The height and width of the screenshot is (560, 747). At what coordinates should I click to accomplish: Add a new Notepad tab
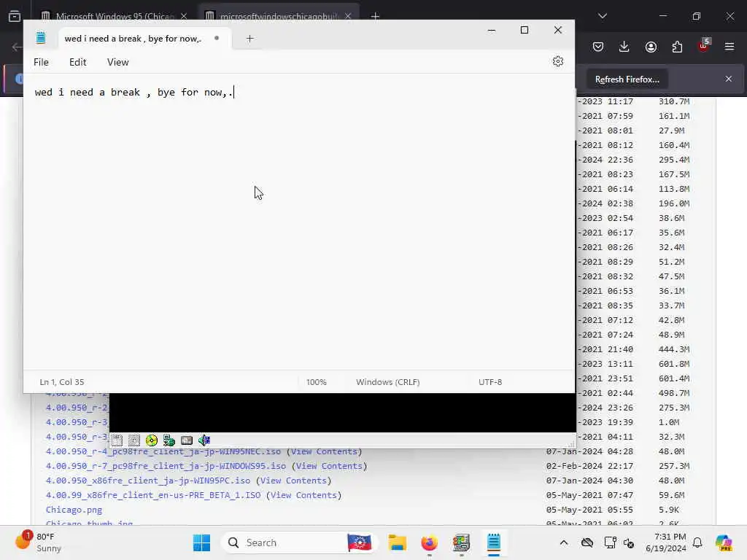[x=249, y=39]
